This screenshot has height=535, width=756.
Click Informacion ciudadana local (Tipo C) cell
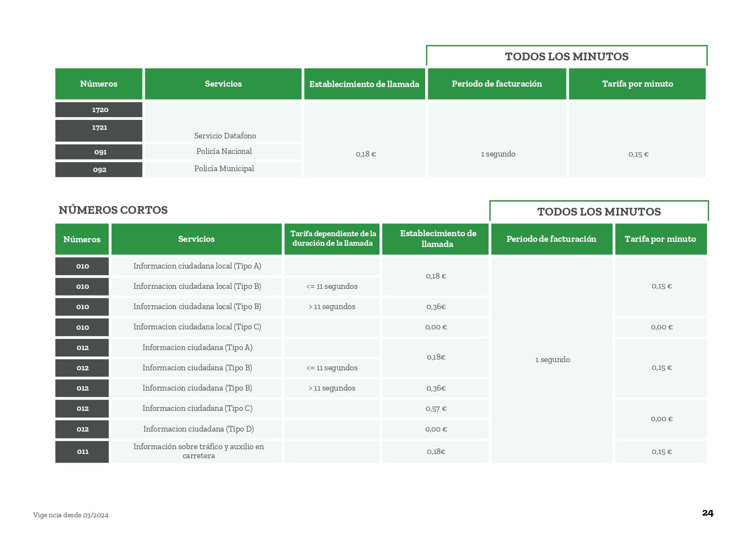197,327
